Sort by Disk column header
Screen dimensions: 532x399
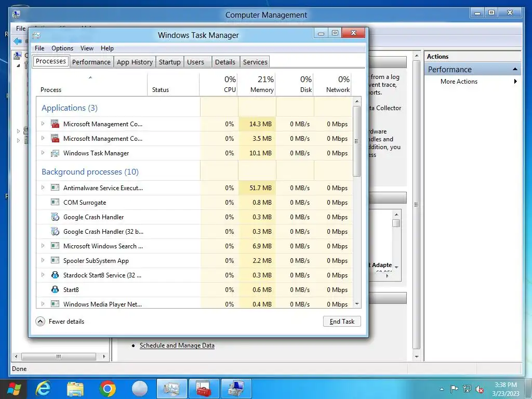(294, 84)
